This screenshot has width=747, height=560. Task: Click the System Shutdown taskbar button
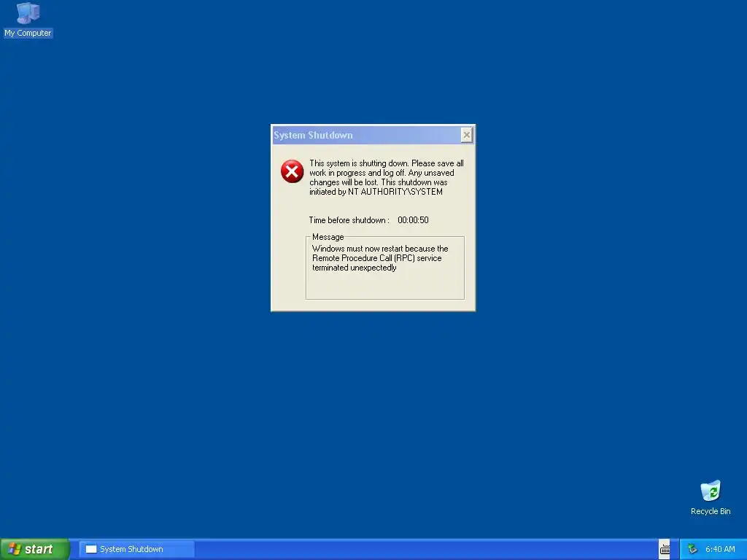pyautogui.click(x=136, y=549)
